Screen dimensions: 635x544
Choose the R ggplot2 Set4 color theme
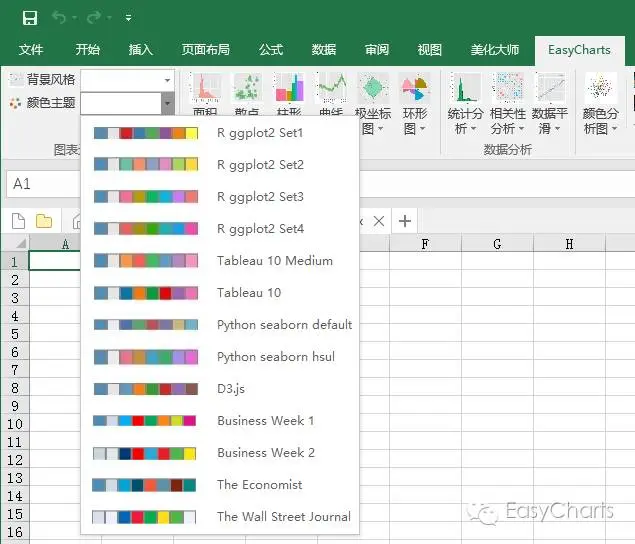220,229
